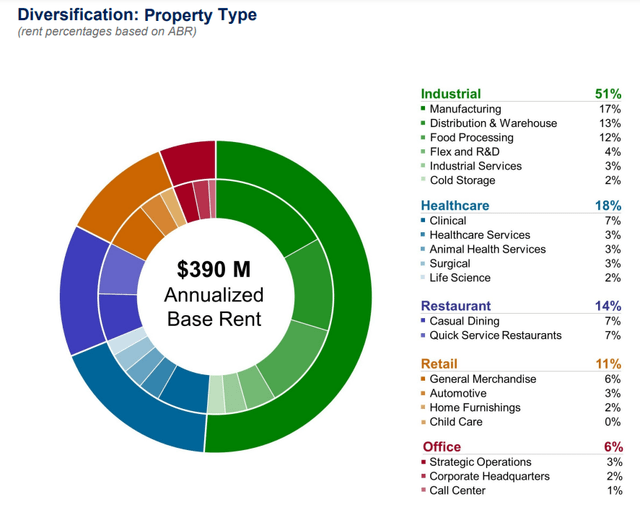
Task: Click the 'Strategic Operations' legend label
Action: (x=480, y=462)
